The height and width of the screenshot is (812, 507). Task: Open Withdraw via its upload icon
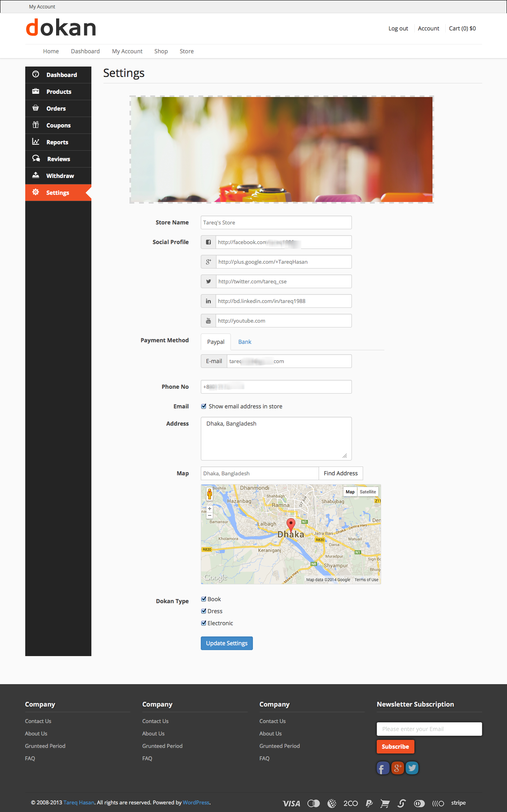point(36,176)
